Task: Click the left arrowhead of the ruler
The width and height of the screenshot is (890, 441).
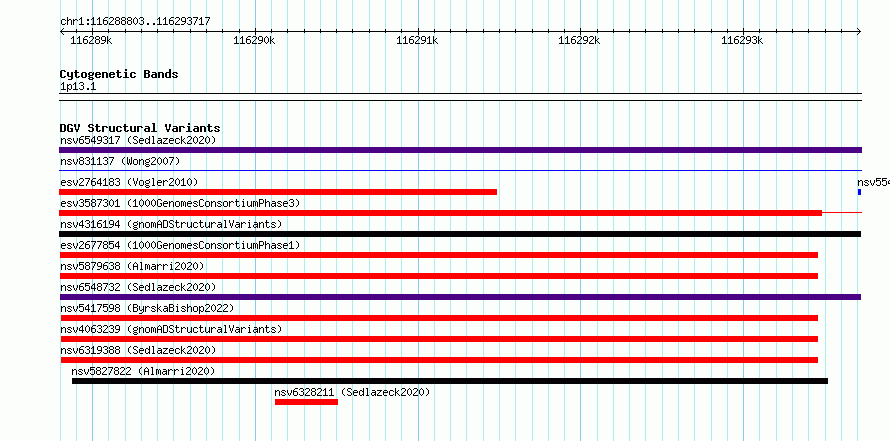Action: tap(62, 31)
